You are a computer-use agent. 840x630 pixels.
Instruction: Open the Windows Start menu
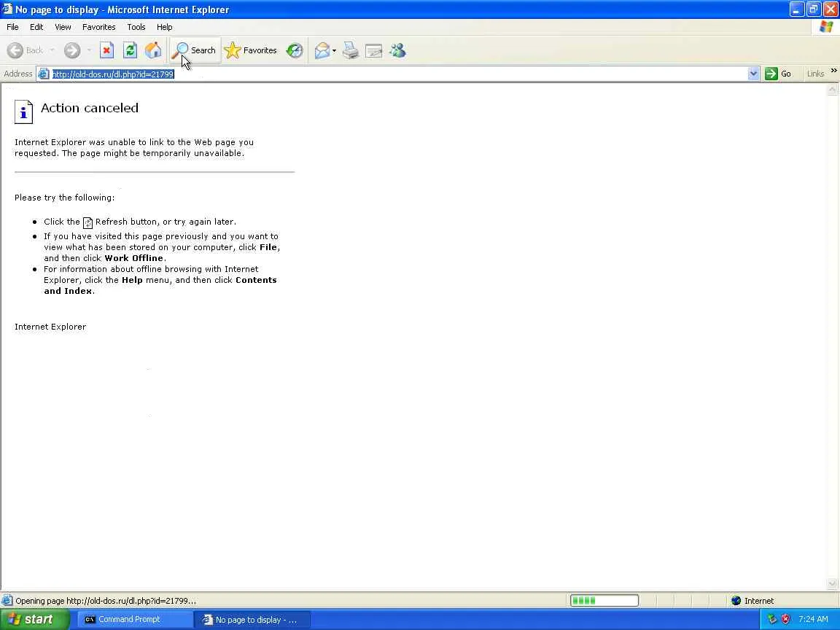point(35,619)
